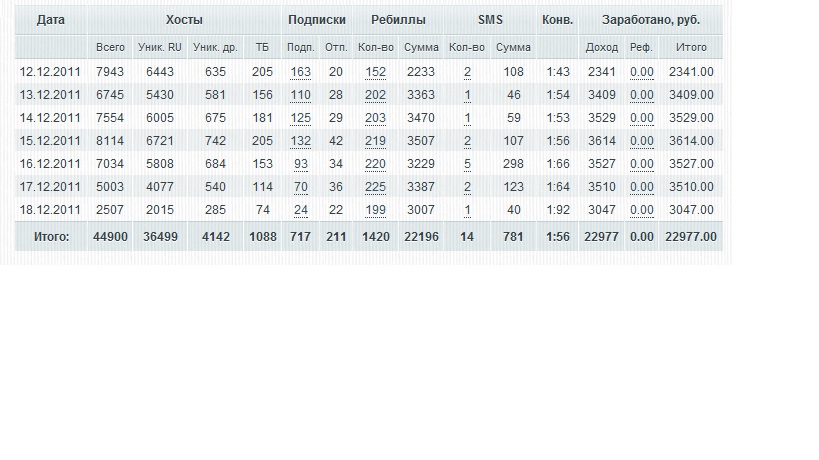Screen dimensions: 819x460
Task: Select the total hosts value 44900
Action: (110, 237)
